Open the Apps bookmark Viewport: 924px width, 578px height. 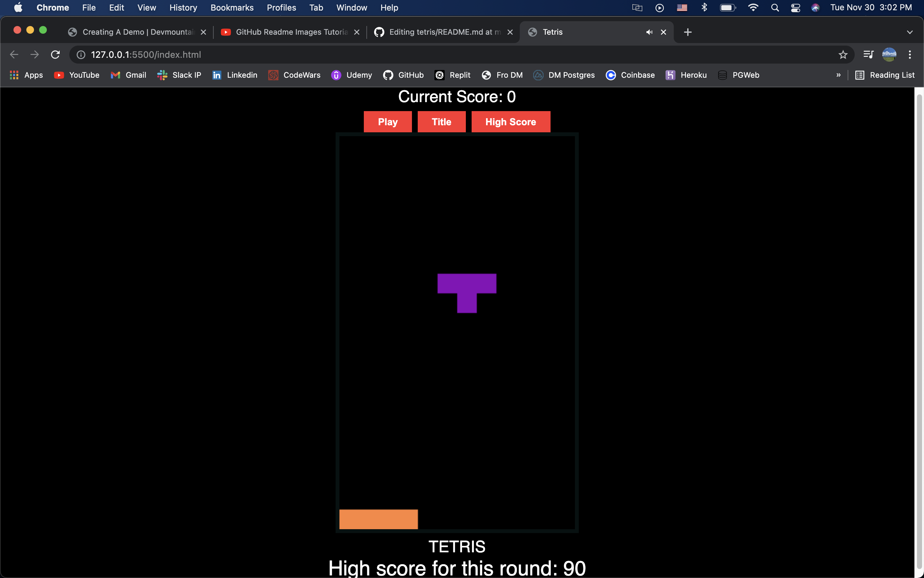[x=26, y=75]
